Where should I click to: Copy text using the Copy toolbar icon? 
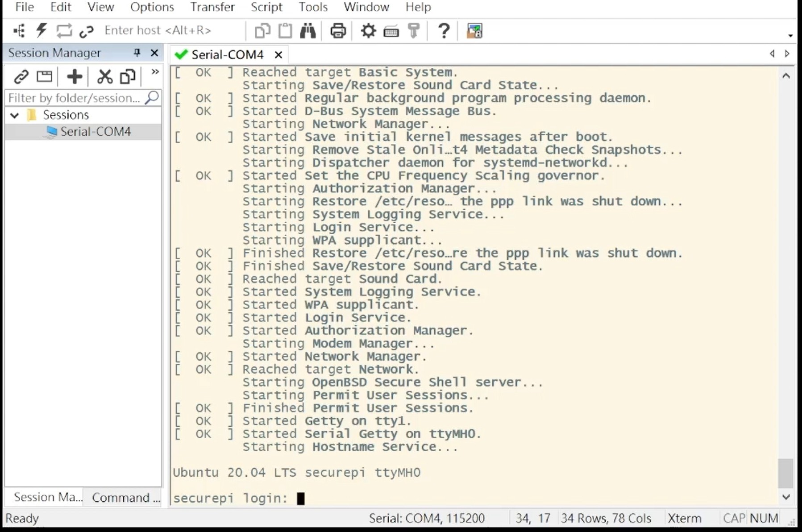262,30
